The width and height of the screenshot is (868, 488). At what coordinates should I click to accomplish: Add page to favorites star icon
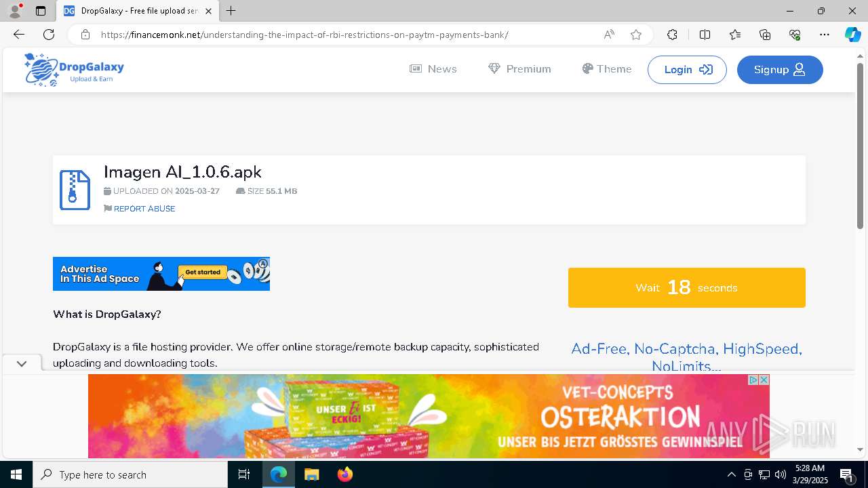[636, 35]
